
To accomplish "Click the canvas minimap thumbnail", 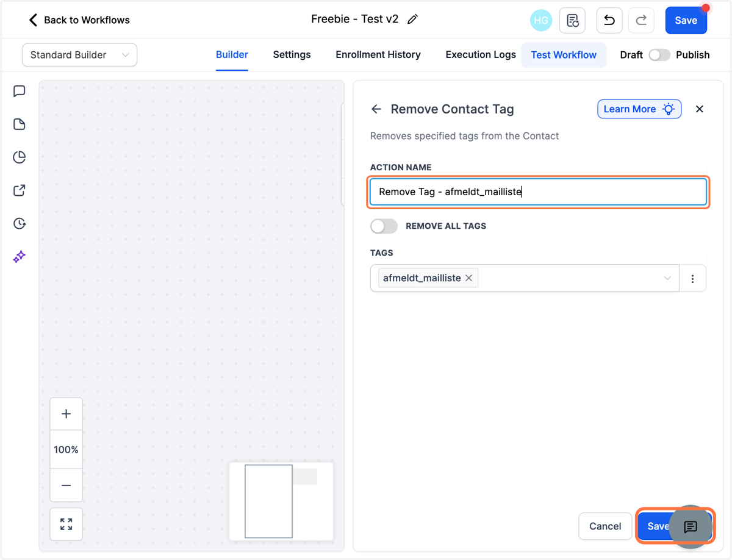I will click(281, 501).
